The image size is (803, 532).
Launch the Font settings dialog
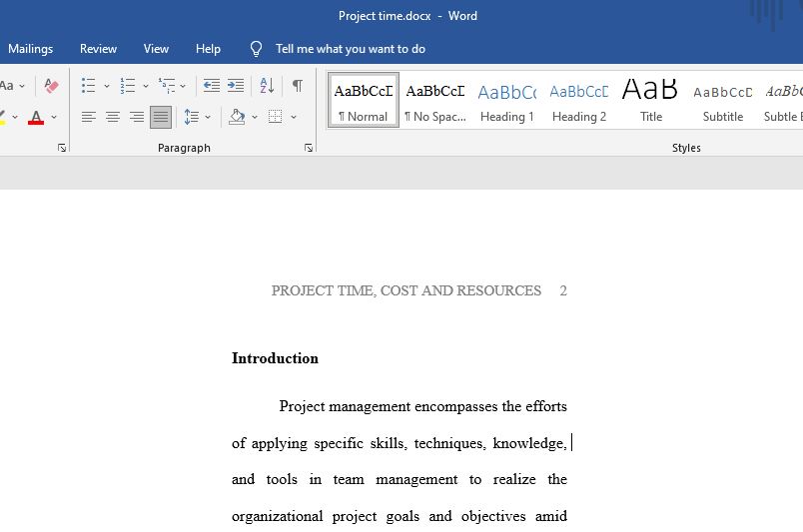pos(62,148)
